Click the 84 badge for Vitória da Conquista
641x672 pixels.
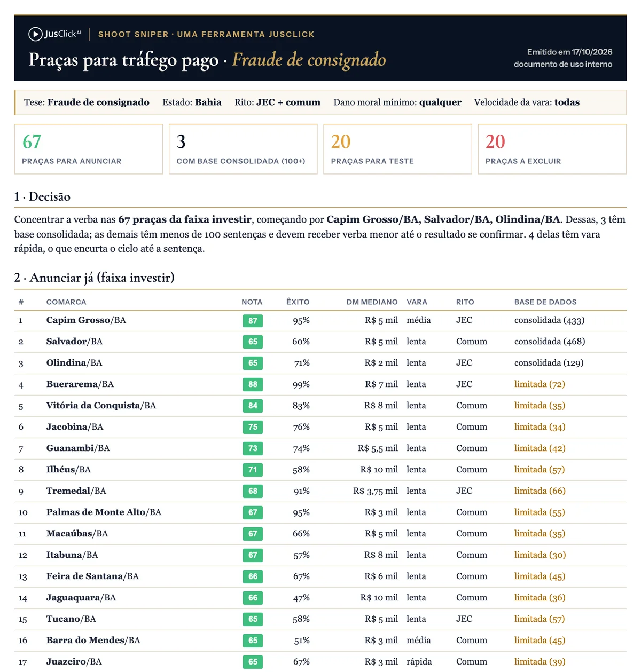253,406
